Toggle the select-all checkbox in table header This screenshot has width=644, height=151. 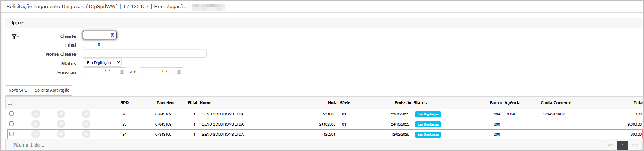10,103
